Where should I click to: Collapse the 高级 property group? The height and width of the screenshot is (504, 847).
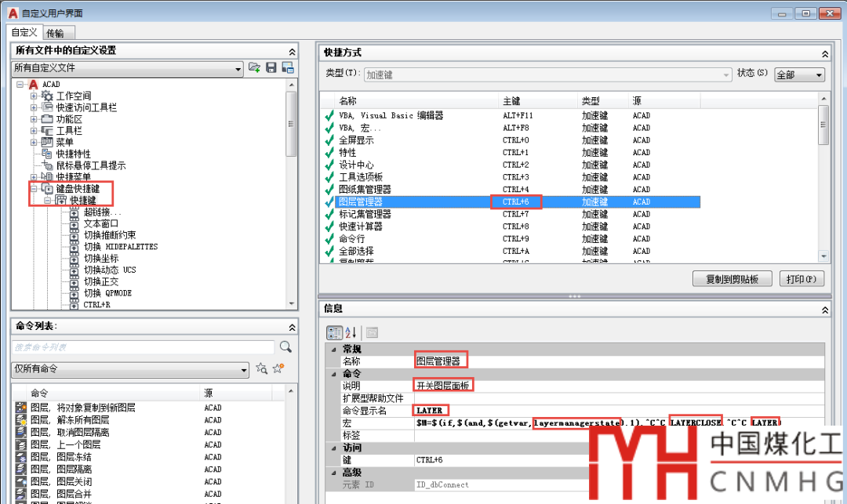334,472
